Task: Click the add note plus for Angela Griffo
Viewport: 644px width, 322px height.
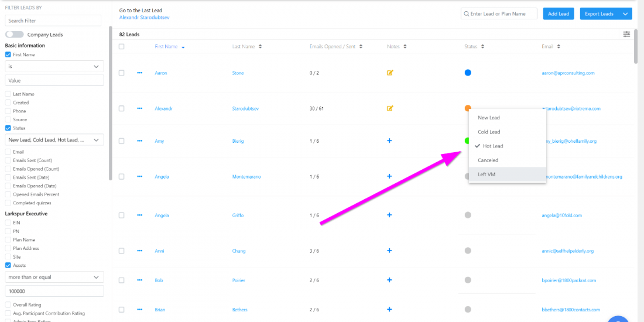Action: (390, 215)
